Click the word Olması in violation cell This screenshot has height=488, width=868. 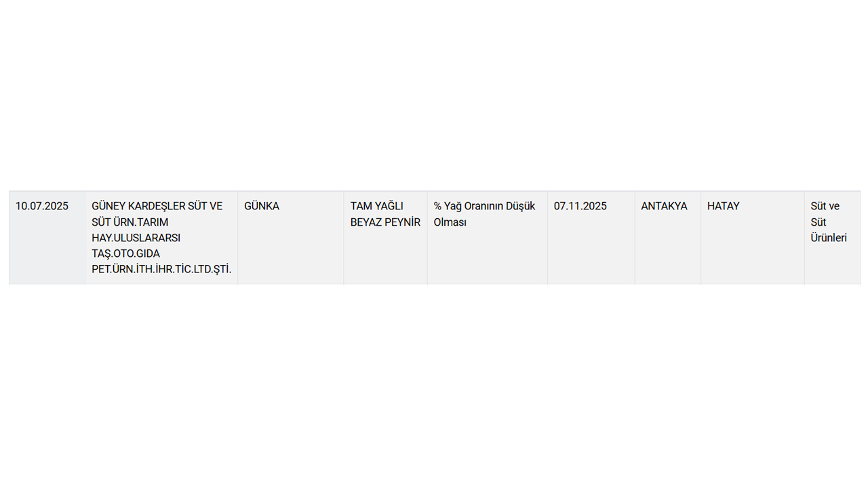450,222
